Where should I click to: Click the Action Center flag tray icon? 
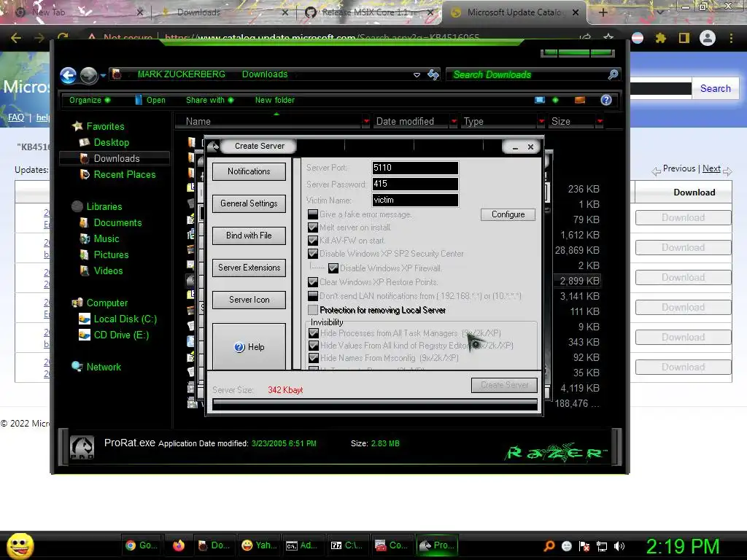tap(584, 546)
